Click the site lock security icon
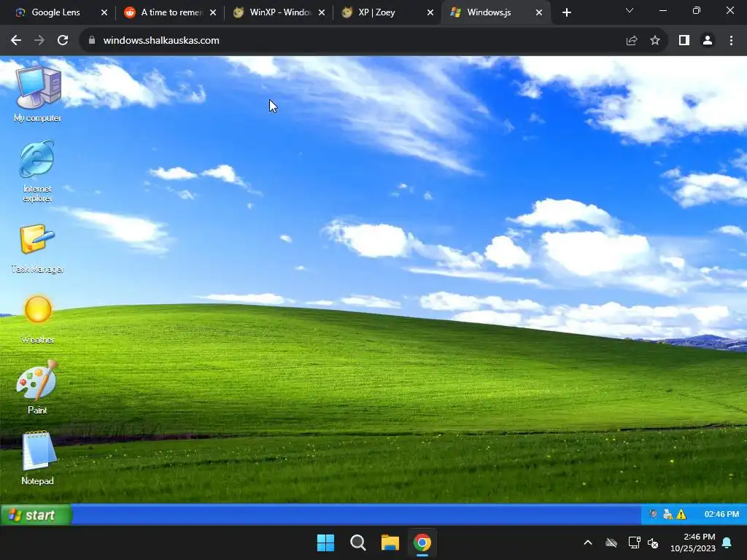 92,41
